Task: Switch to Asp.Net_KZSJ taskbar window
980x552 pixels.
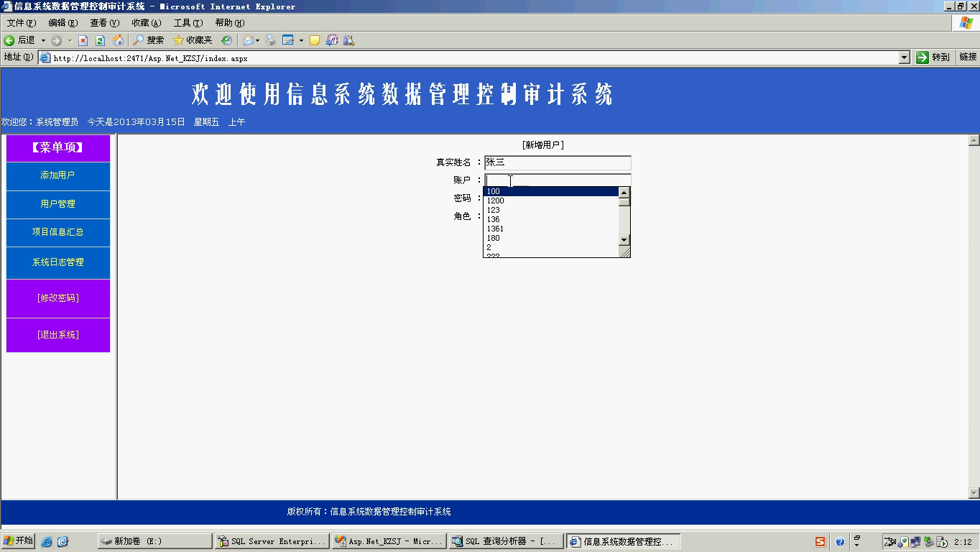Action: click(x=389, y=541)
